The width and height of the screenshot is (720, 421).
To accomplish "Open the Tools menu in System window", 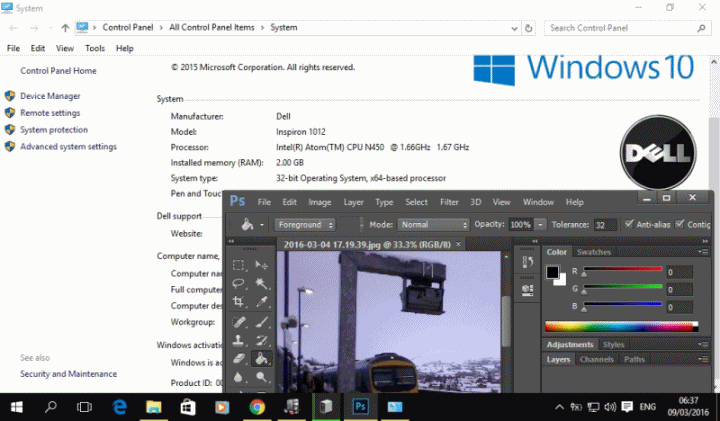I will [95, 48].
